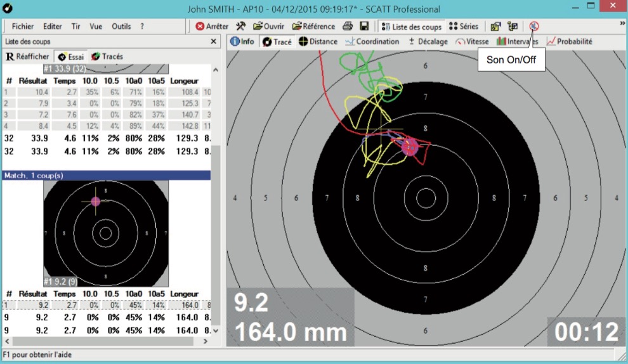This screenshot has height=364, width=628.
Task: Click the horizontal scrollbar right arrow
Action: click(206, 341)
